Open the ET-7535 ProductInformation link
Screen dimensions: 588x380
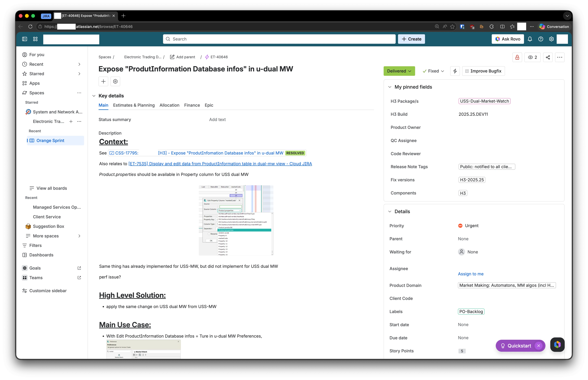pos(220,164)
